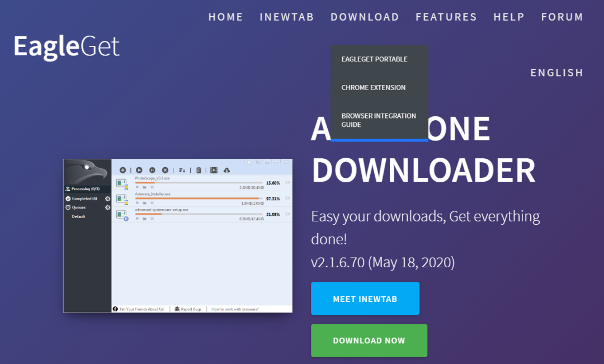604x364 pixels.
Task: Click folder icon under PhotoScape_V3.7.exe
Action: click(144, 187)
